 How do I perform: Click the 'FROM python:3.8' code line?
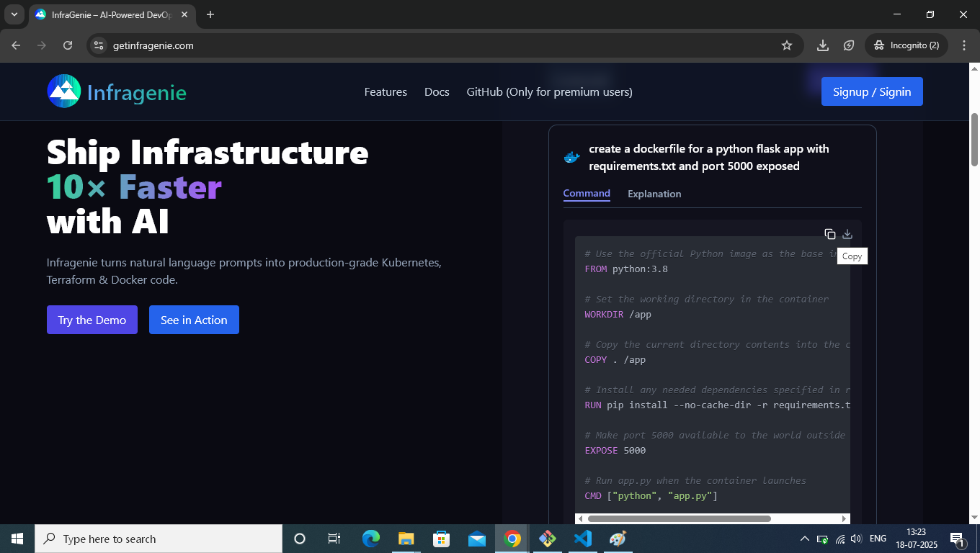click(x=626, y=269)
